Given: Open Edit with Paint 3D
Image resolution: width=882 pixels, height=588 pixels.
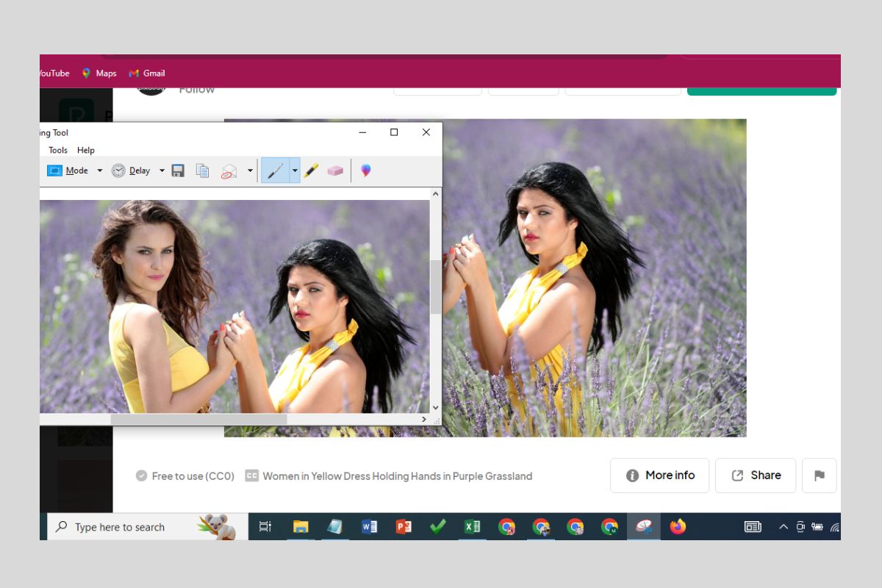Looking at the screenshot, I should tap(365, 171).
